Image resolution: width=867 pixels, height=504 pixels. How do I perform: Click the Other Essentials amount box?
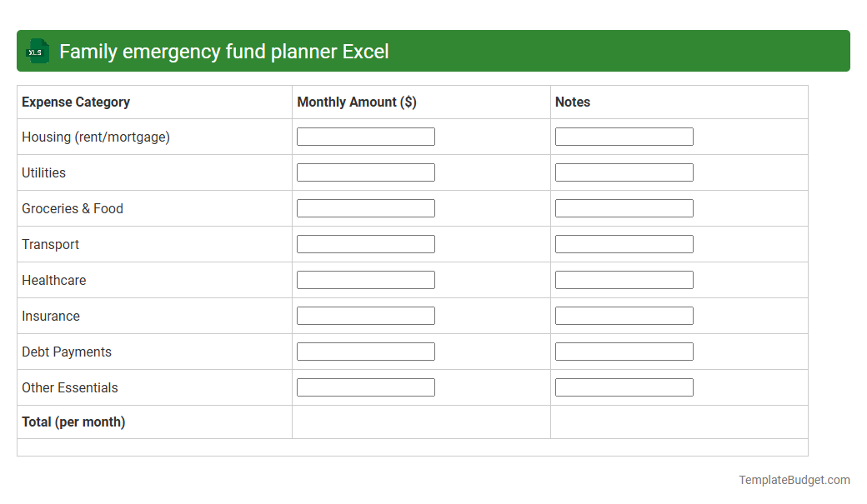[x=365, y=387]
